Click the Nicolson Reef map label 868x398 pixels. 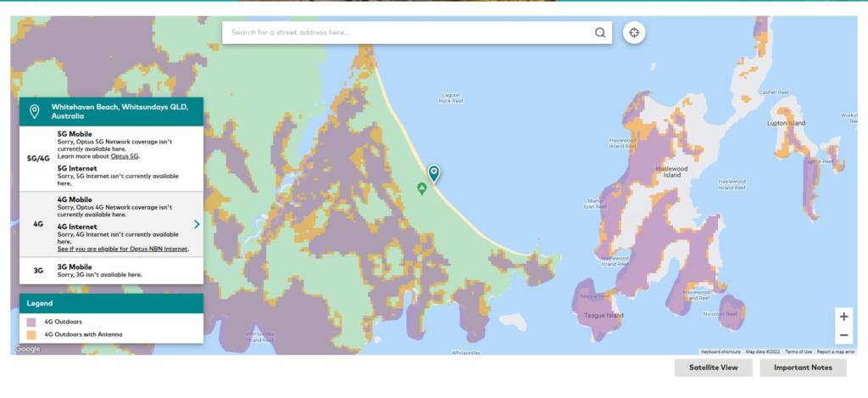721,314
